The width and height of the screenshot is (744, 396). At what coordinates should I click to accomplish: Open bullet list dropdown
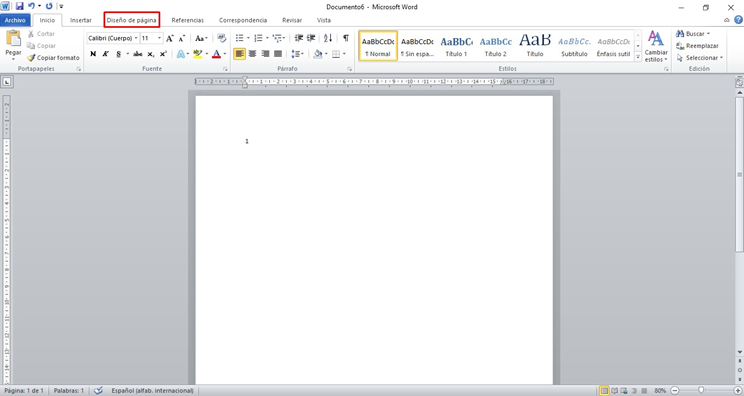click(x=248, y=38)
